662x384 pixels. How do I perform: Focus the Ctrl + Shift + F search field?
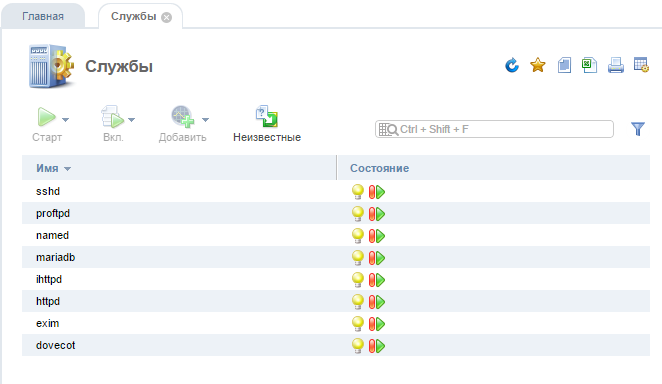click(x=494, y=129)
